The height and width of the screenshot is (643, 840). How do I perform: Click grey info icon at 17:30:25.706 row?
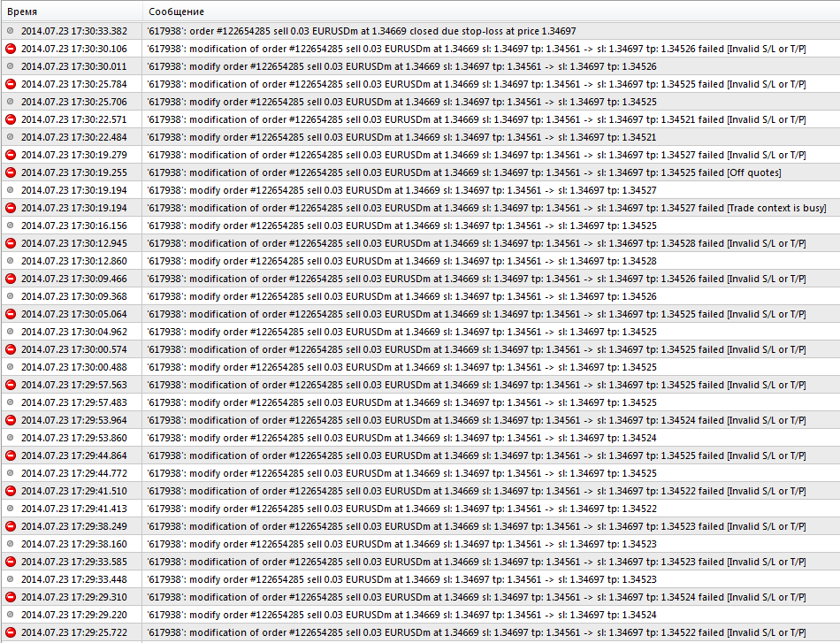pos(11,102)
